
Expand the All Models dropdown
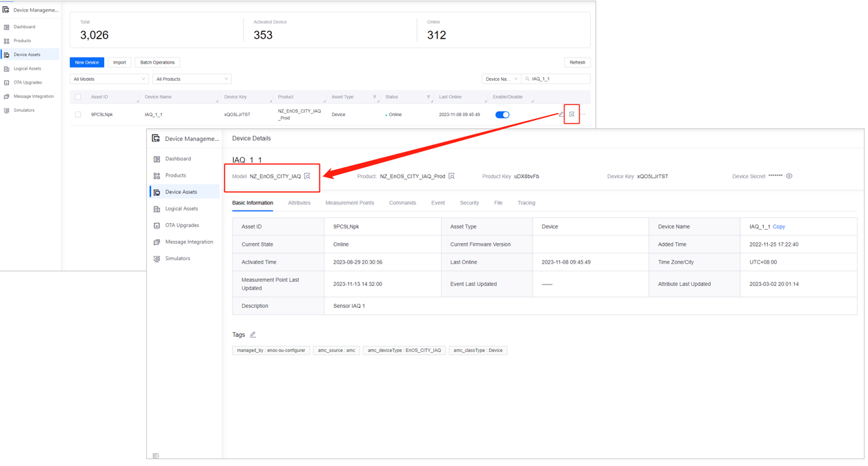pyautogui.click(x=109, y=79)
